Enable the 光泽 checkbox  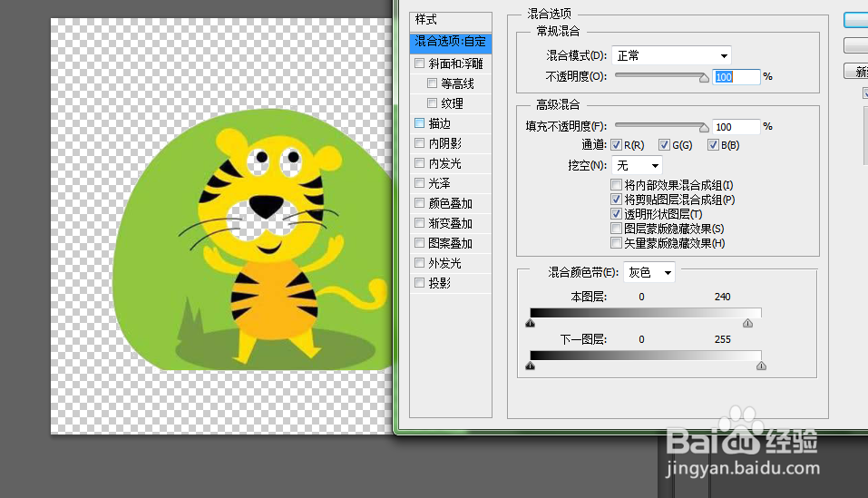click(420, 182)
